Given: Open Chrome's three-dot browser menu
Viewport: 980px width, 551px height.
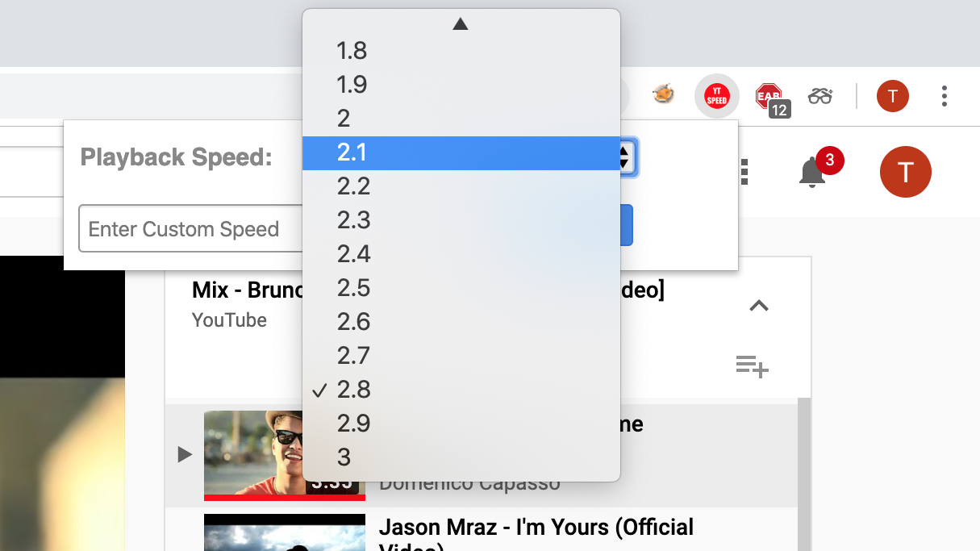Looking at the screenshot, I should (x=944, y=95).
